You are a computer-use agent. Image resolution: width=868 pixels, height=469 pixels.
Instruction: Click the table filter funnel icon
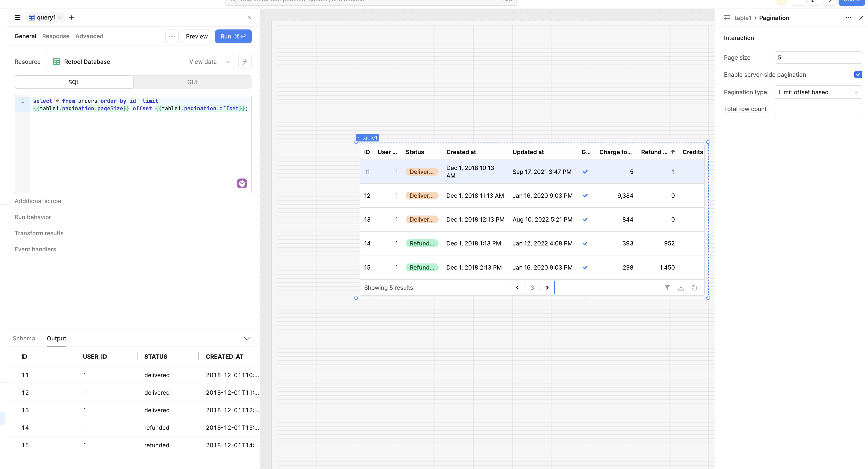[x=667, y=288]
